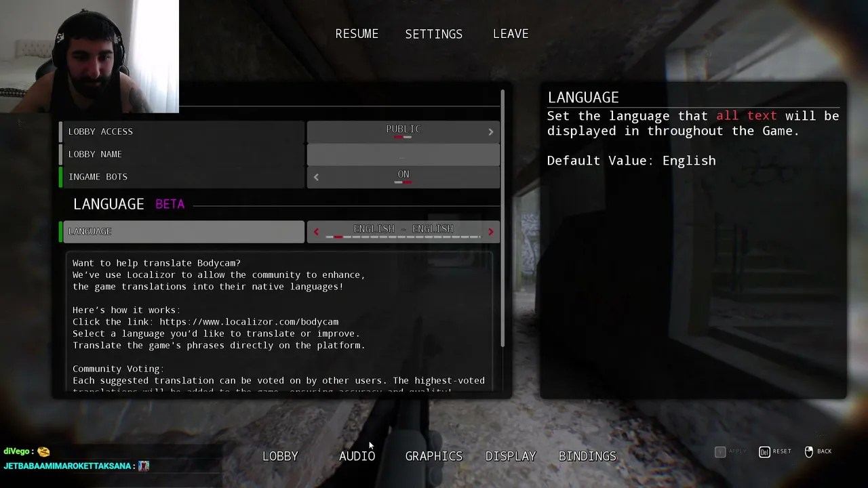Open the Resume menu item
The width and height of the screenshot is (868, 488).
[357, 34]
